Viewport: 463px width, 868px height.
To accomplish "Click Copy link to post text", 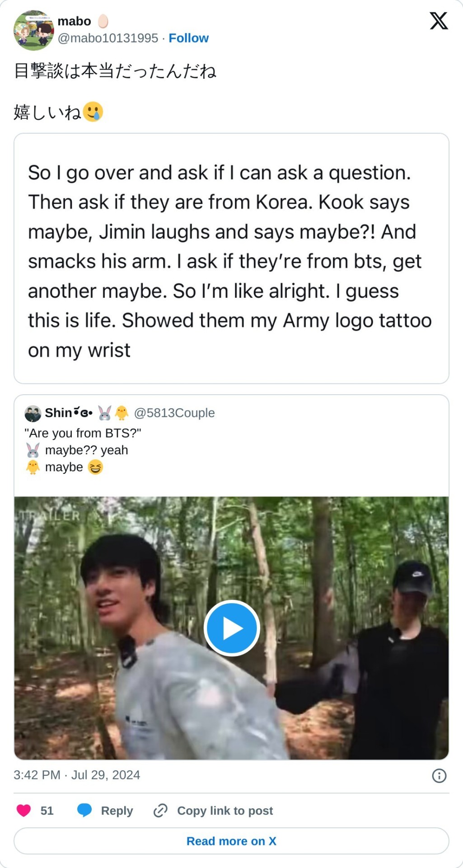I will tap(225, 811).
